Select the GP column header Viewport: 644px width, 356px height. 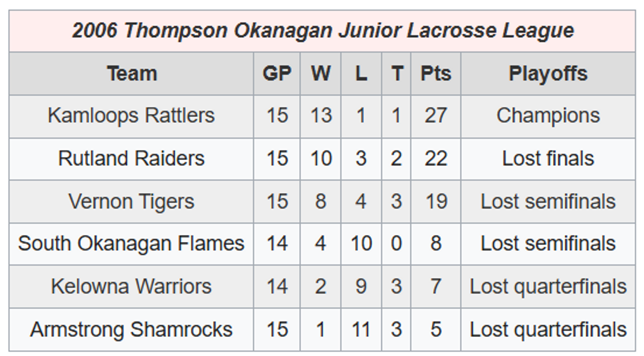[277, 73]
